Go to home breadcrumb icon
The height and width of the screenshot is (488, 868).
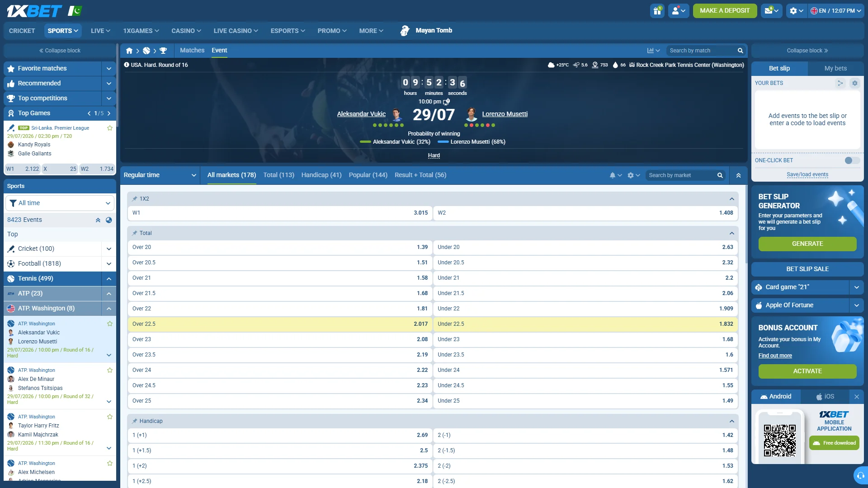pyautogui.click(x=129, y=51)
